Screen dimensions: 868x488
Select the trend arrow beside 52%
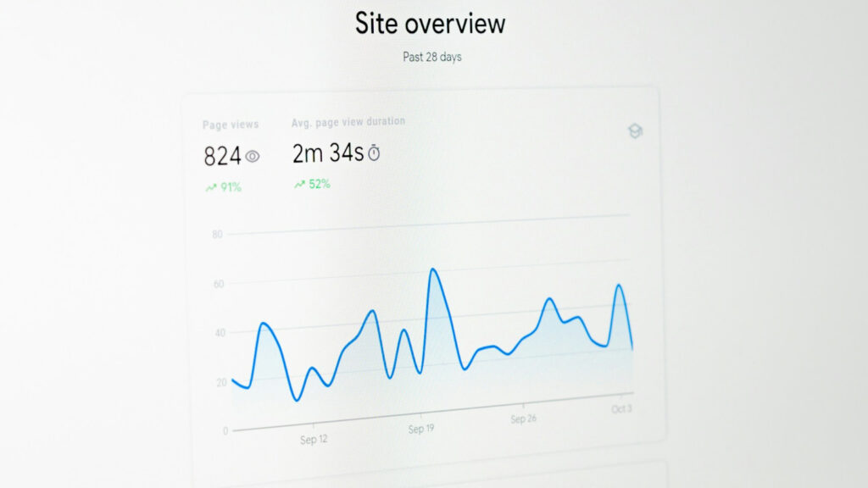pyautogui.click(x=298, y=183)
